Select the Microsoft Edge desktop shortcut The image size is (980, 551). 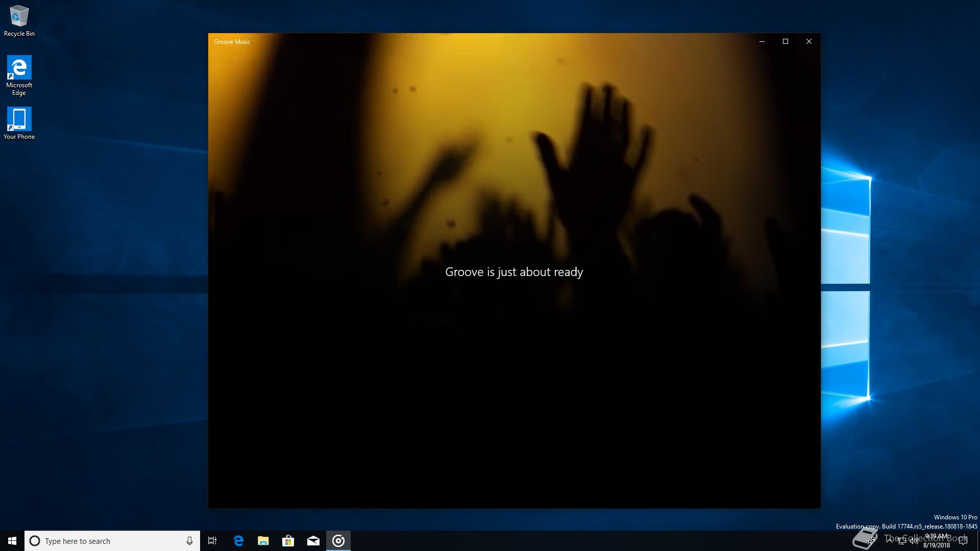pos(19,76)
